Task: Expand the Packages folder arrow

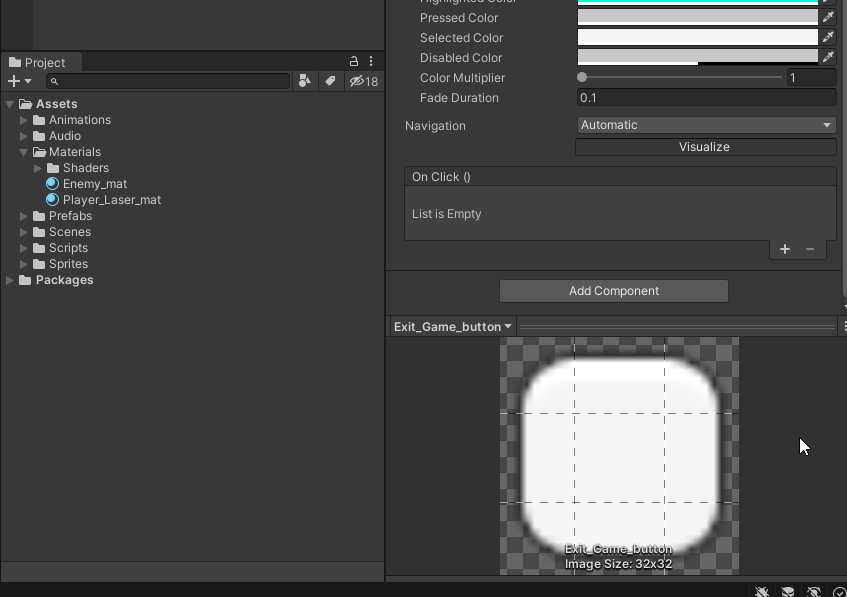Action: [x=10, y=280]
